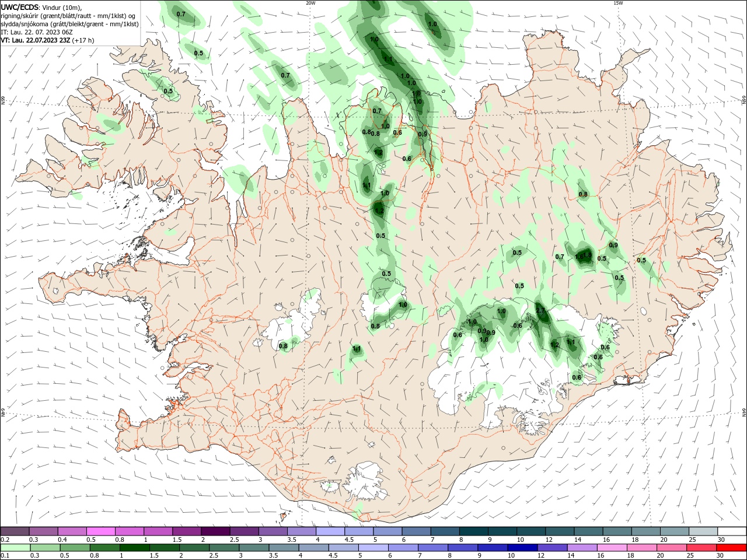
Task: Select upper legend swatch between 12 and 14
Action: tap(560, 531)
